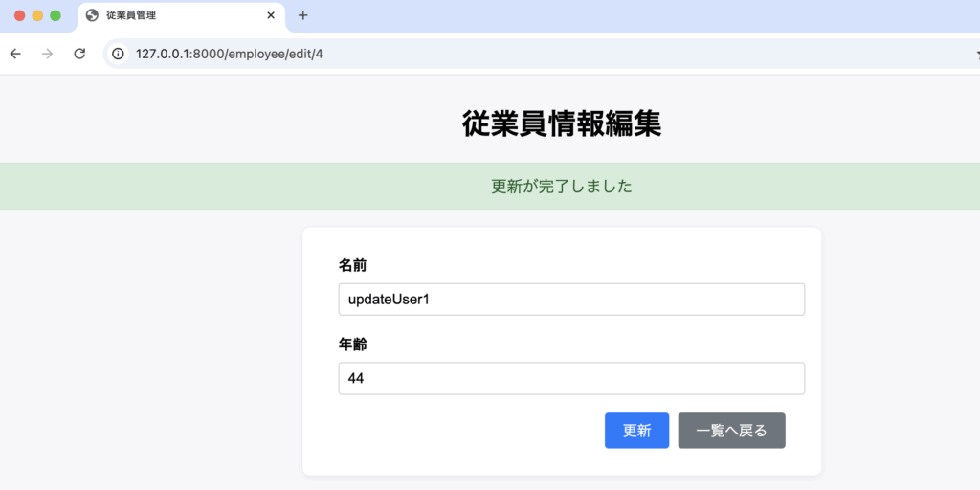View site information icon in address bar

point(119,54)
